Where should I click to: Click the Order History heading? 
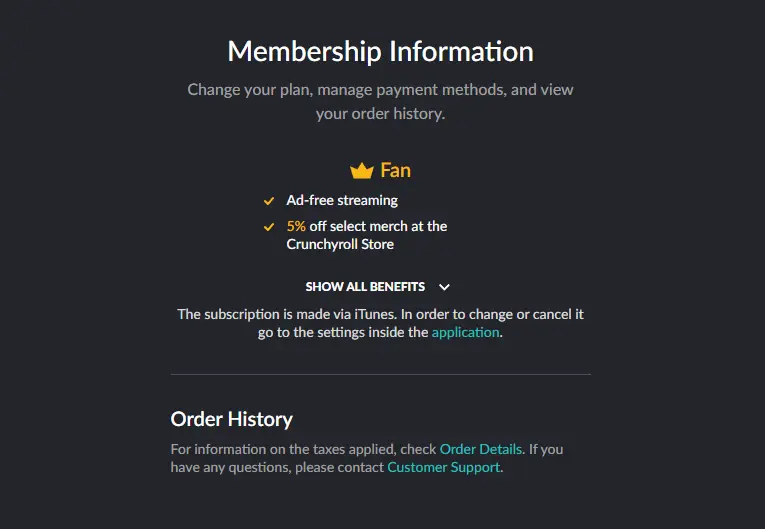232,419
